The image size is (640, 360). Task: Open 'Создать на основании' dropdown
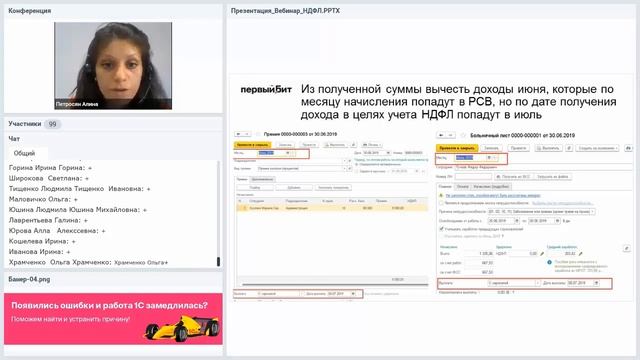[597, 148]
